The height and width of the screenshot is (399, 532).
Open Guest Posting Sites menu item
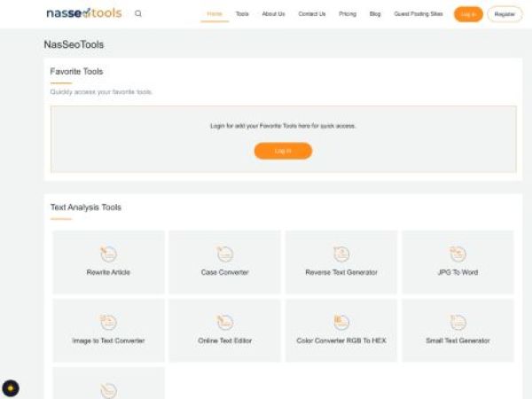coord(419,14)
